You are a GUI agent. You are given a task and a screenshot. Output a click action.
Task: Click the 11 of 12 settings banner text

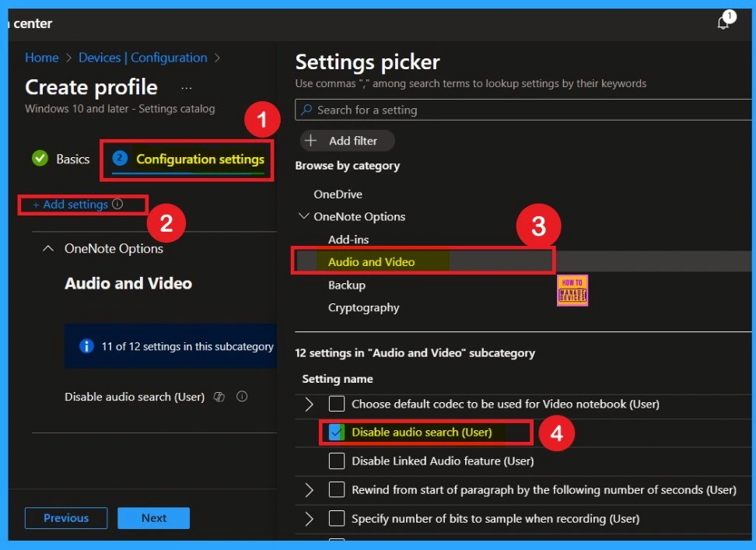pyautogui.click(x=187, y=347)
